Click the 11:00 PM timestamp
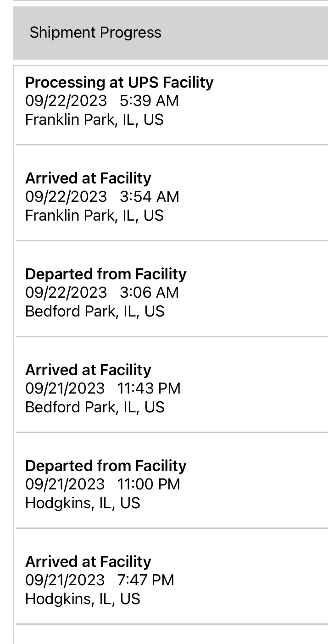The image size is (328, 644). [x=149, y=484]
